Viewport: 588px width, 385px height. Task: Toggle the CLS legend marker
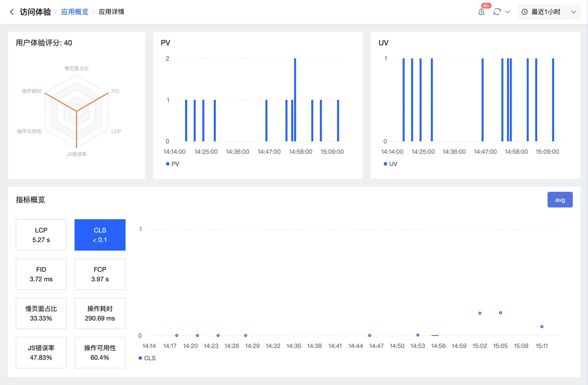[x=140, y=358]
